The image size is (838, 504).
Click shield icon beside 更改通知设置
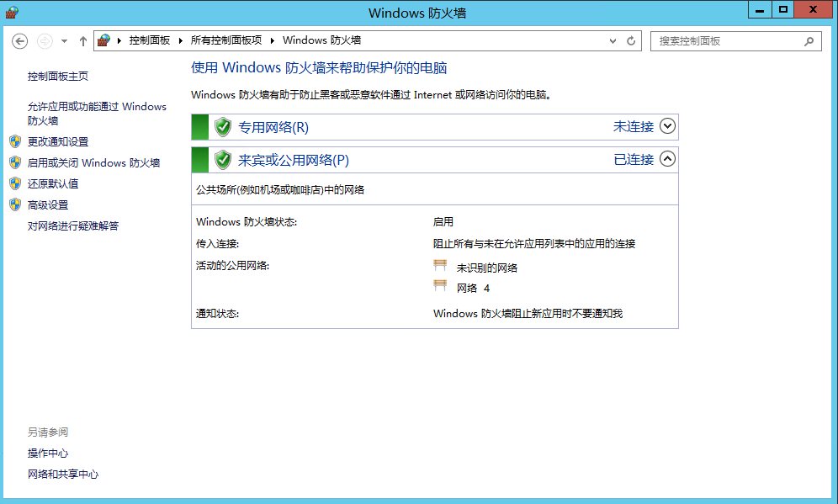point(15,141)
